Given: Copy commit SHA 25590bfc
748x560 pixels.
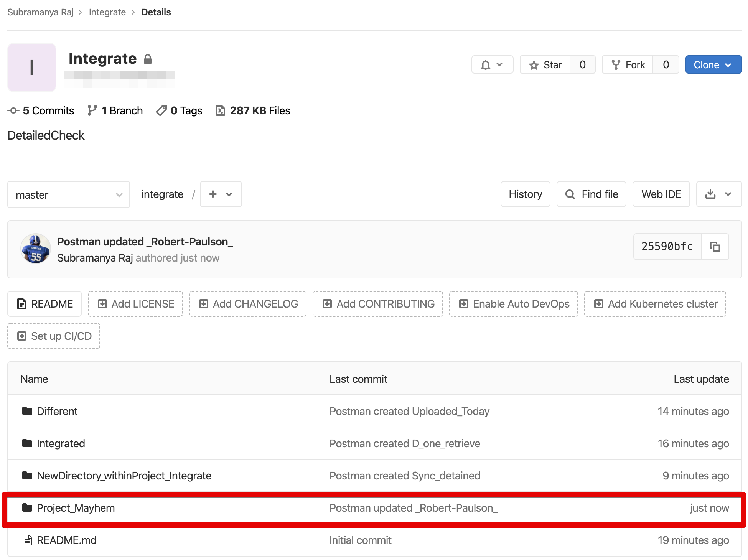Looking at the screenshot, I should click(715, 247).
